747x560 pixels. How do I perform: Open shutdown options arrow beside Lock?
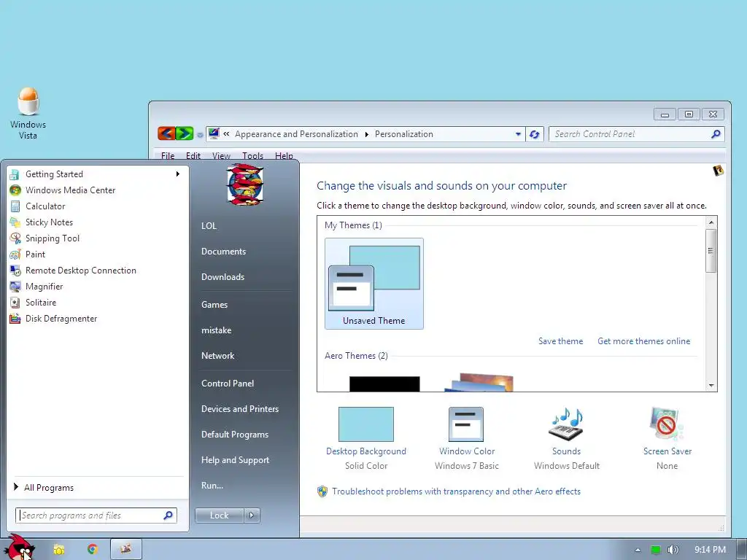point(252,516)
